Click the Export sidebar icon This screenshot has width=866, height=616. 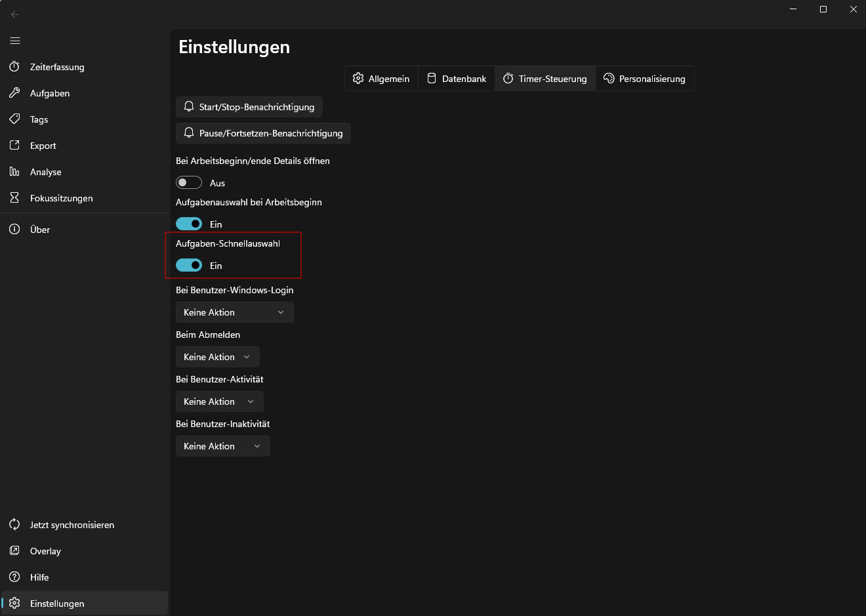click(15, 145)
